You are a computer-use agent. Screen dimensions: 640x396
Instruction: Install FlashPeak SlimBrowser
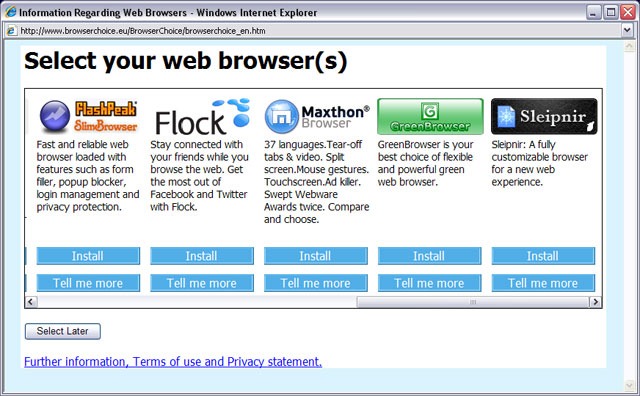tap(88, 256)
